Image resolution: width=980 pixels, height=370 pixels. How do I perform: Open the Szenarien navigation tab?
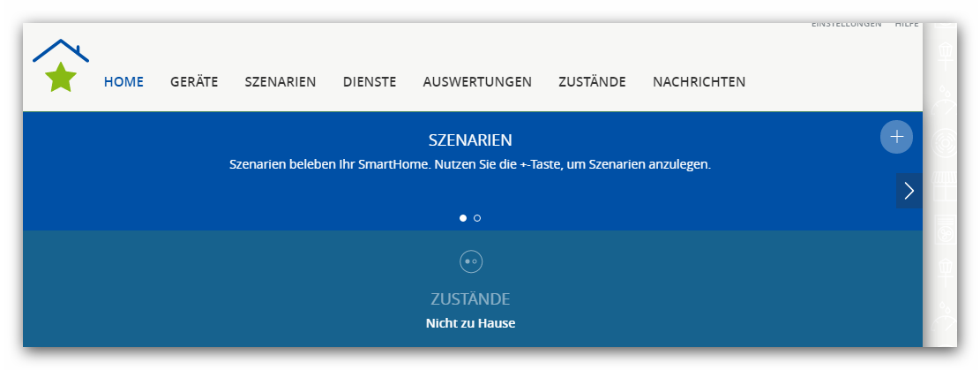click(281, 82)
